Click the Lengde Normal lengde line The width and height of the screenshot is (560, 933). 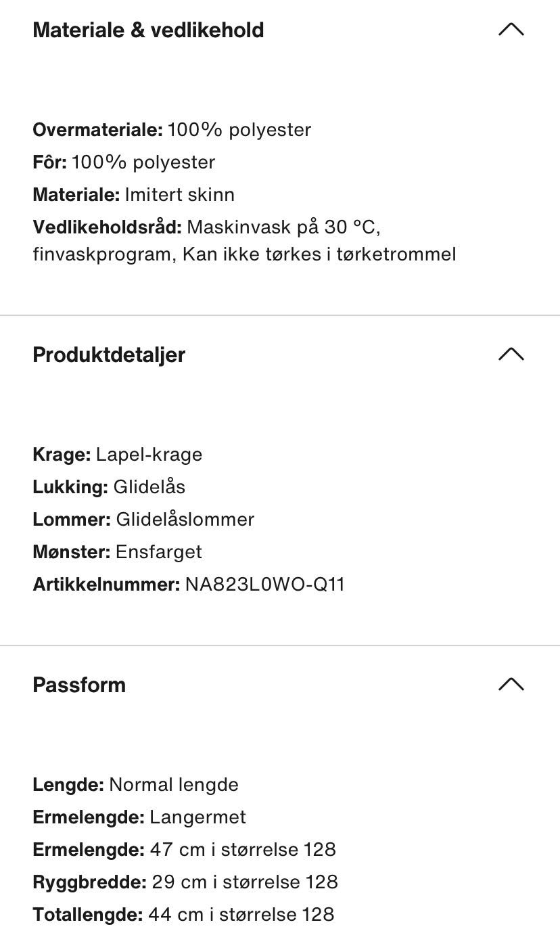(x=135, y=784)
